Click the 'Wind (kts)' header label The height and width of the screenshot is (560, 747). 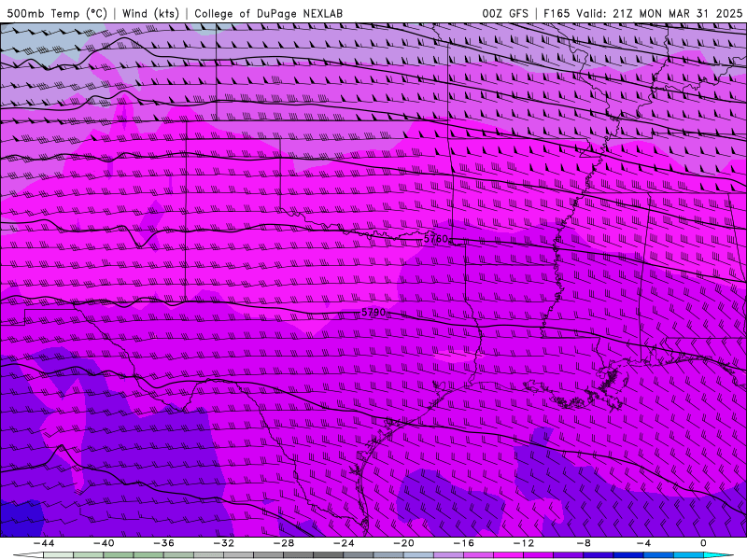[150, 13]
